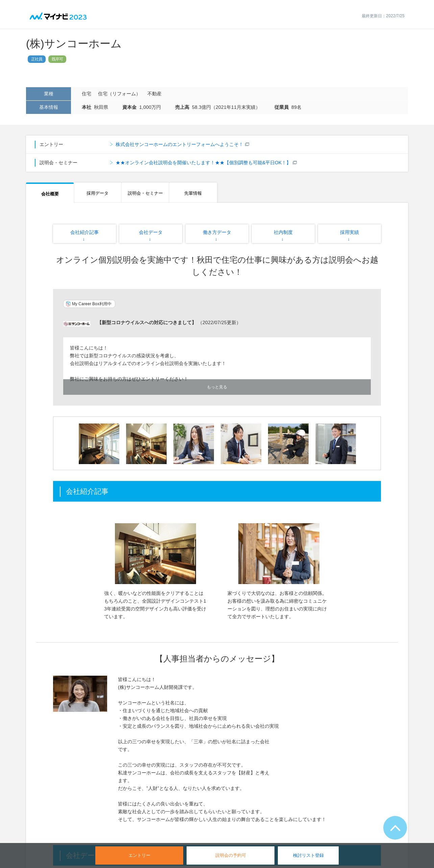Open the seated male staff thumbnail

tap(241, 443)
